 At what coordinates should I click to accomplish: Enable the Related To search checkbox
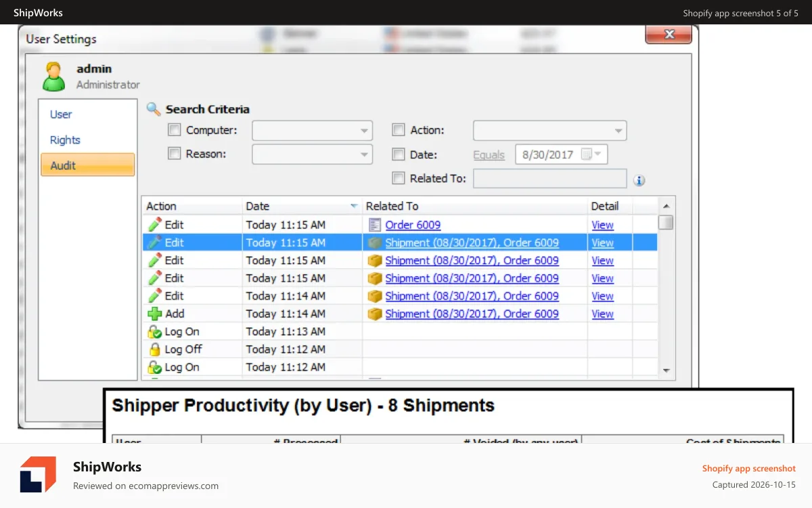point(399,178)
